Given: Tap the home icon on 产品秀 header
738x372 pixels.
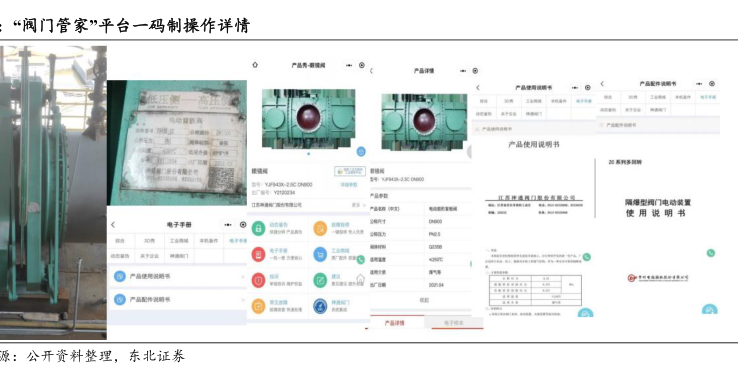Looking at the screenshot, I should pos(255,65).
